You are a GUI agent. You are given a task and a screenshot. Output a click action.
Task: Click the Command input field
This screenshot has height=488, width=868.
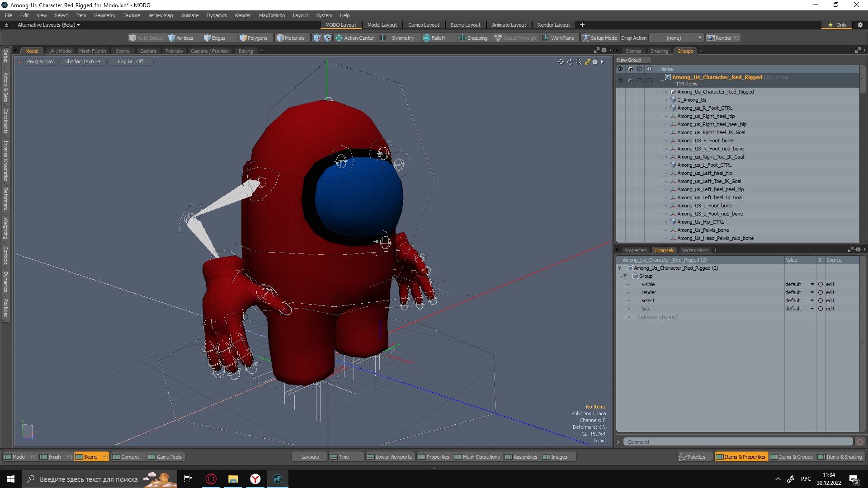(x=738, y=442)
